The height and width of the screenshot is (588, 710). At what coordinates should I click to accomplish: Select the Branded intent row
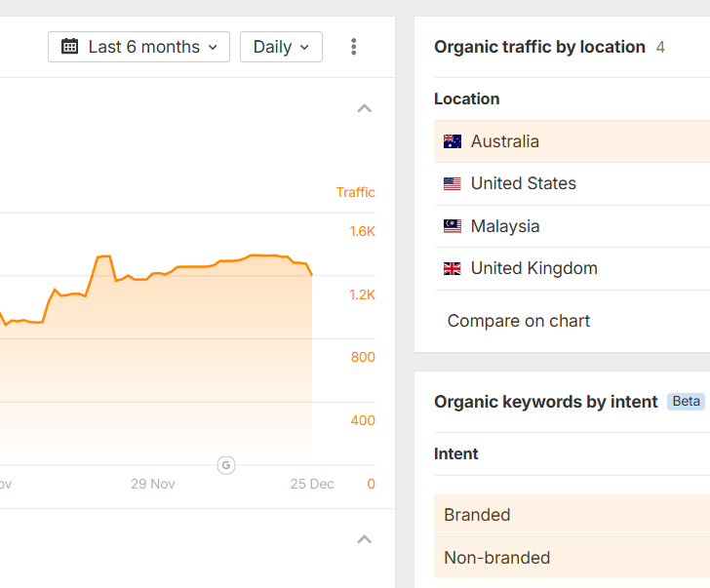tap(572, 515)
